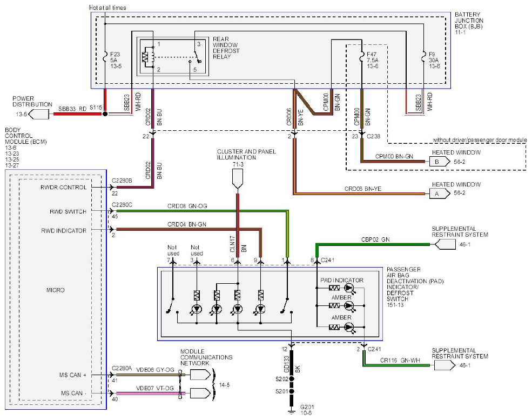
Task: Click the MODULE COMMUNICATIONS NETWORK label
Action: click(206, 357)
